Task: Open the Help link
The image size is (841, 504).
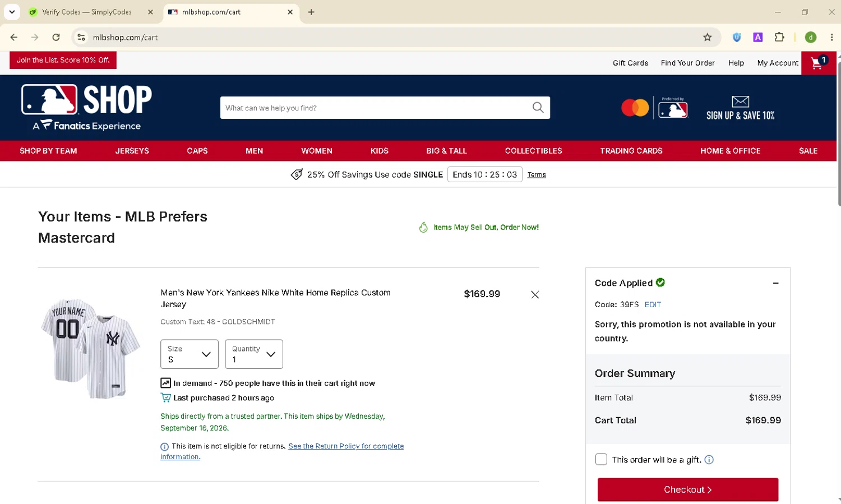Action: click(736, 63)
